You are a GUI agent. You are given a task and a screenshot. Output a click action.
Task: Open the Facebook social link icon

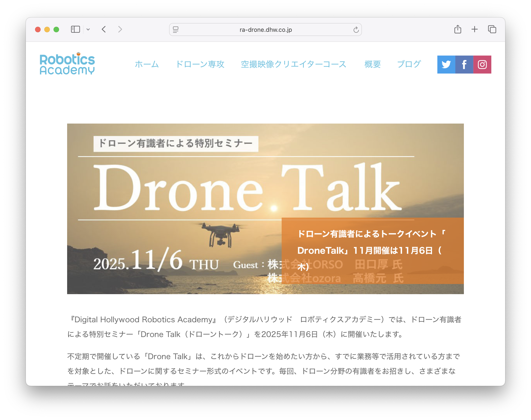[464, 64]
